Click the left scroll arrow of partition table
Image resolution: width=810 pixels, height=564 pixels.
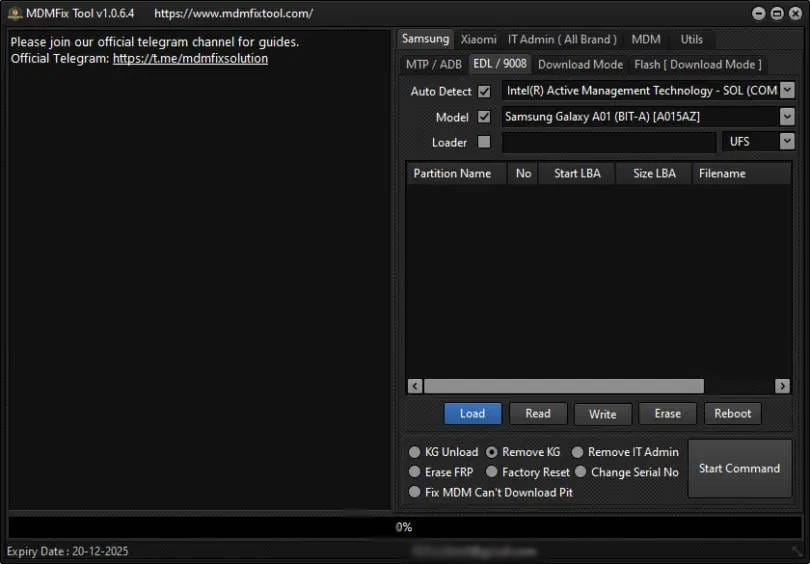[414, 386]
